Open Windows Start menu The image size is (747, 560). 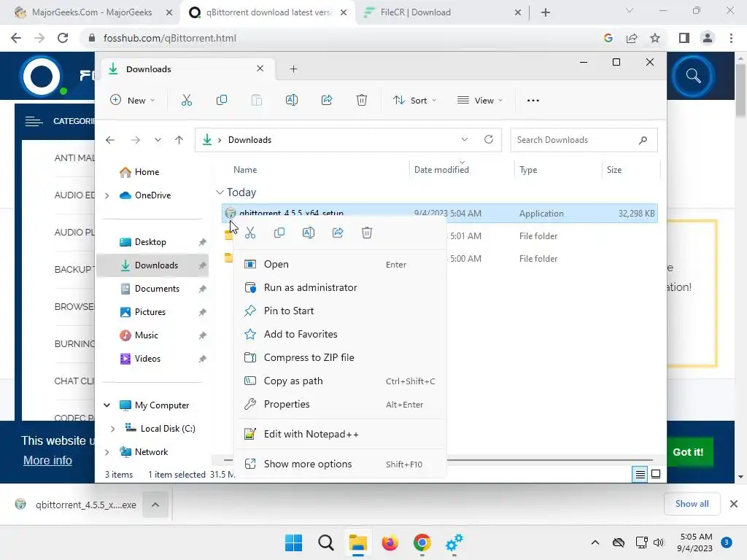click(293, 542)
